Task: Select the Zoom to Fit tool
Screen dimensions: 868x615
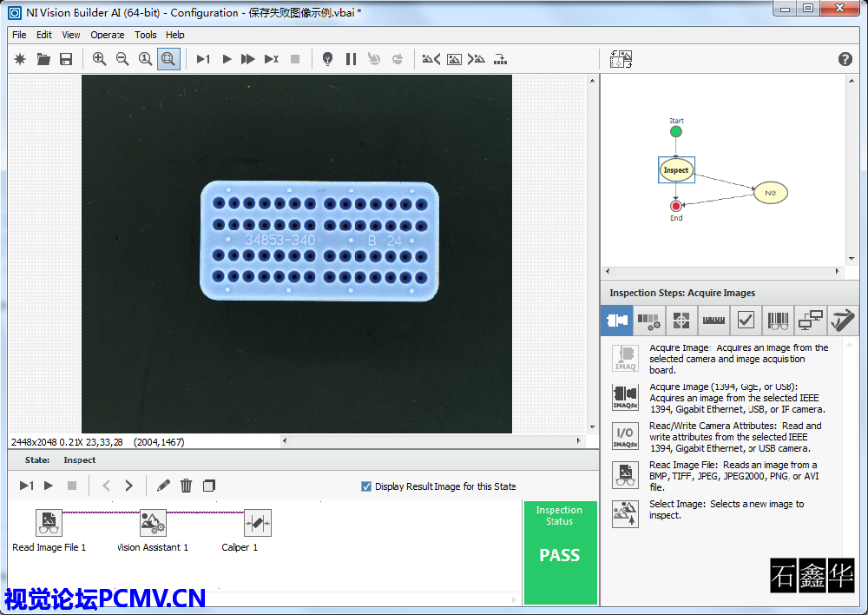Action: pyautogui.click(x=168, y=59)
